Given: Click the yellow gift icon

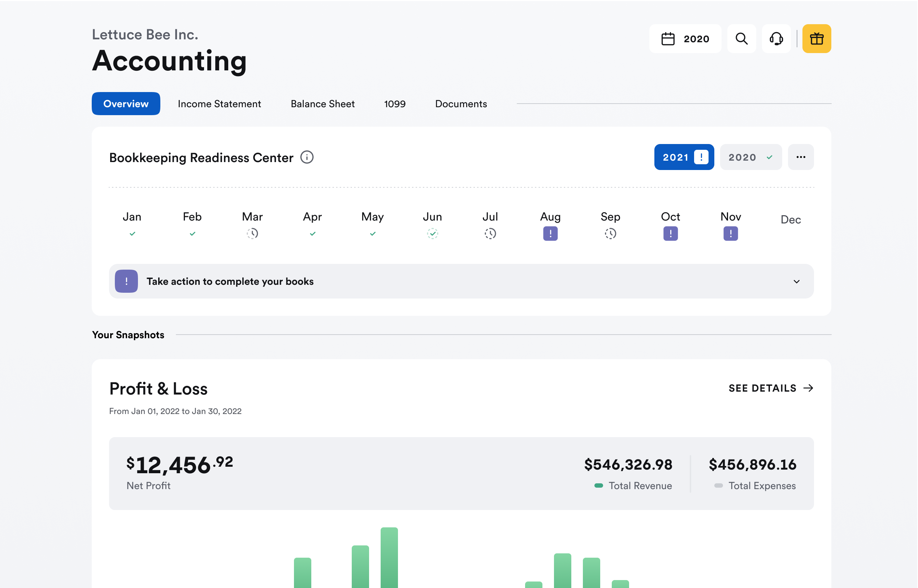Looking at the screenshot, I should [817, 39].
